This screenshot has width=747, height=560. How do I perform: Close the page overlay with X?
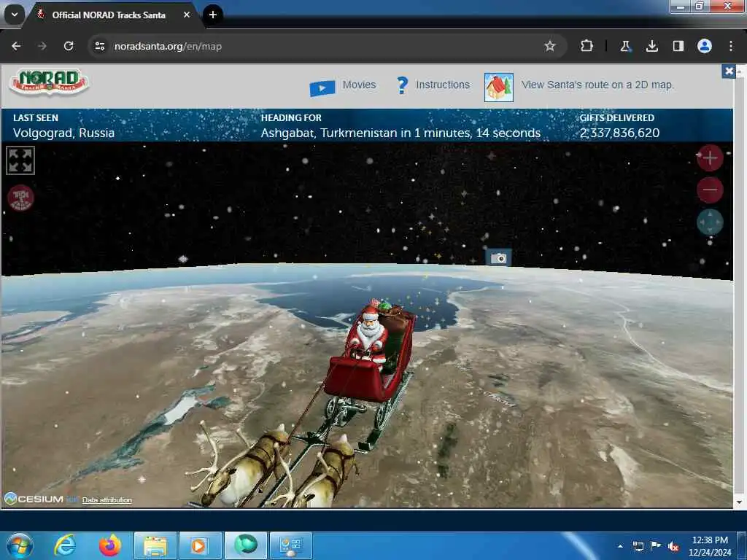pyautogui.click(x=729, y=71)
